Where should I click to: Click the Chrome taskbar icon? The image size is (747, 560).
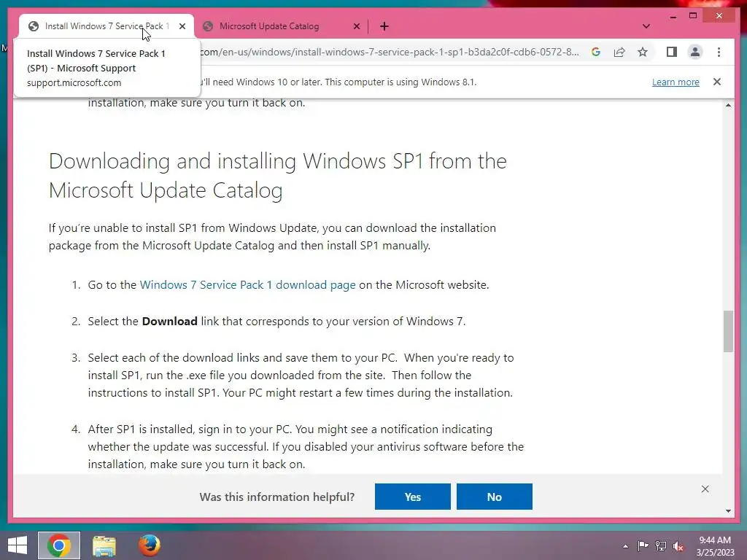coord(58,545)
